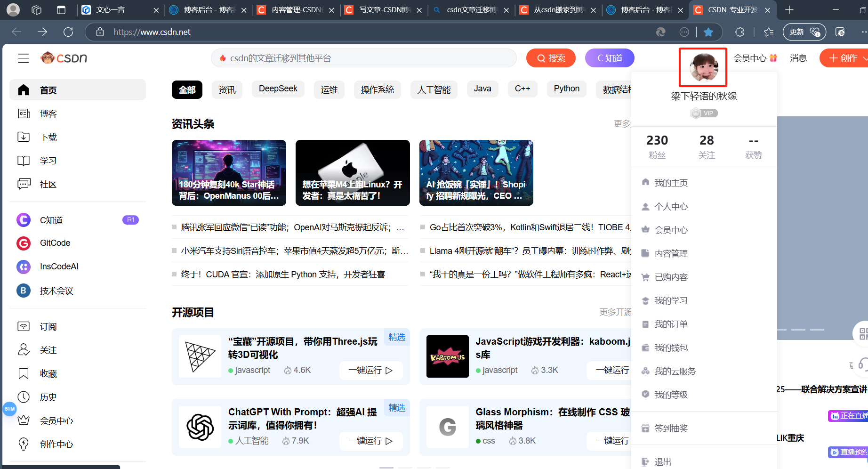The height and width of the screenshot is (469, 868).
Task: Expand the 创作 button dropdown arrow
Action: [865, 58]
